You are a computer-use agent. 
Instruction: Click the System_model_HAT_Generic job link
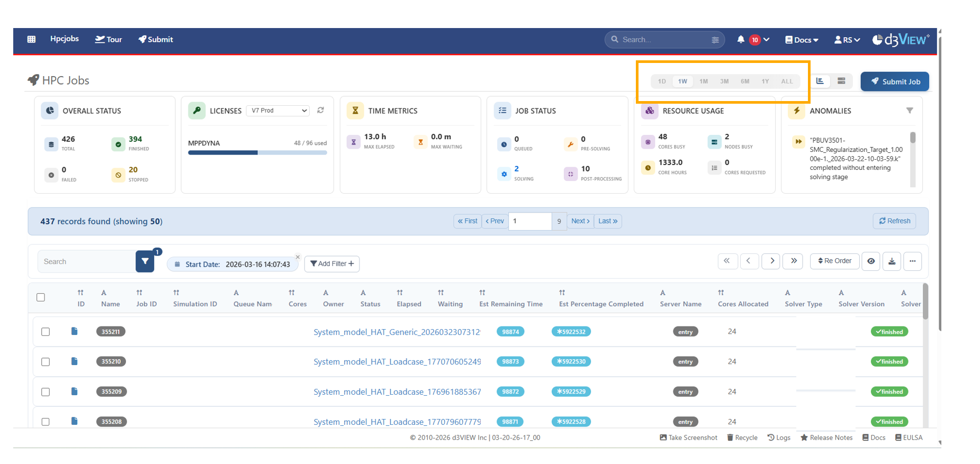tap(397, 332)
